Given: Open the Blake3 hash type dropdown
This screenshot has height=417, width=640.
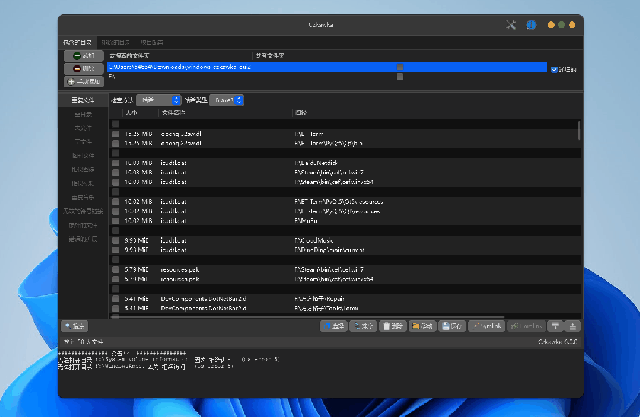Looking at the screenshot, I should [226, 100].
